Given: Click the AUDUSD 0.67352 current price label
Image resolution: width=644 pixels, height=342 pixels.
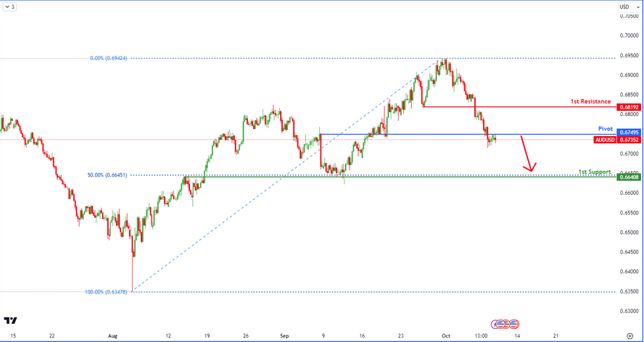Looking at the screenshot, I should click(x=617, y=140).
